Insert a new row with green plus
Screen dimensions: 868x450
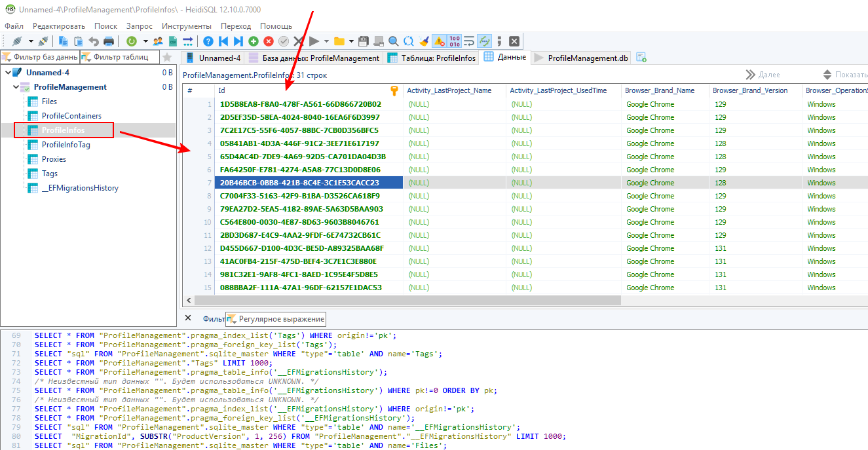(254, 41)
